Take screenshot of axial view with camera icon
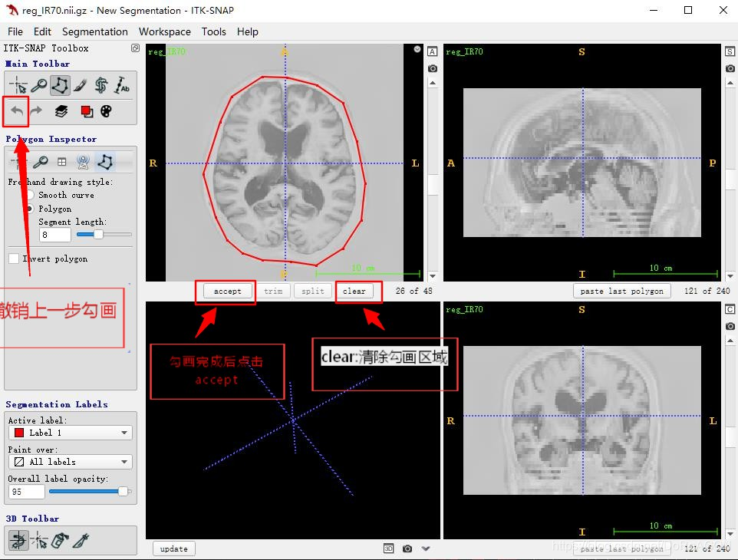 pos(432,69)
